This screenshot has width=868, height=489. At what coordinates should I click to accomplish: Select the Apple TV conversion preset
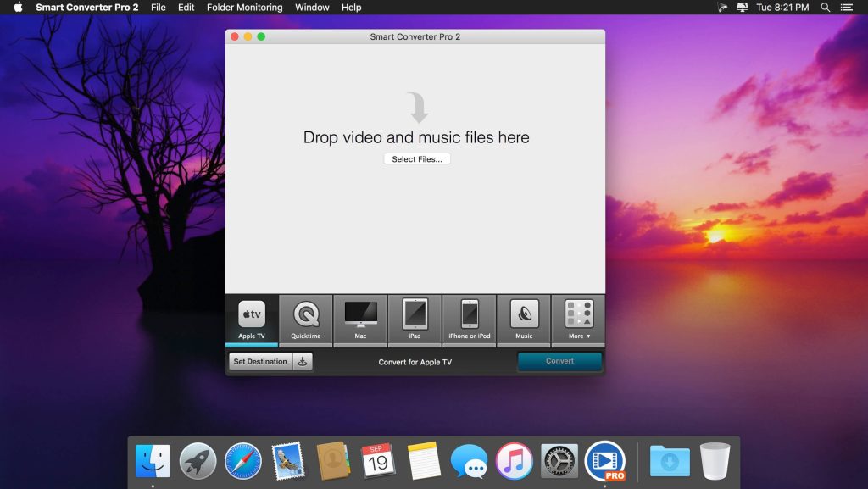point(252,319)
